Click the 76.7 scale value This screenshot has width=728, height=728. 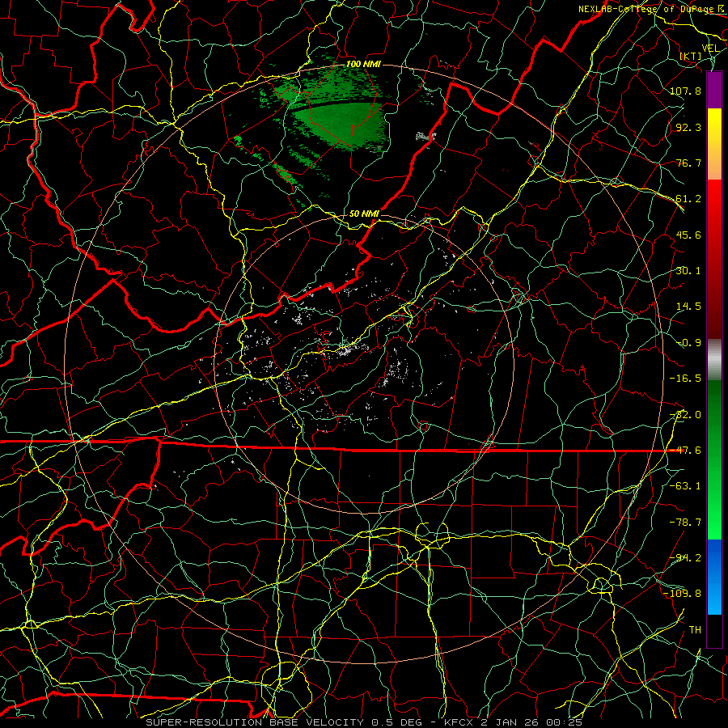pyautogui.click(x=688, y=163)
